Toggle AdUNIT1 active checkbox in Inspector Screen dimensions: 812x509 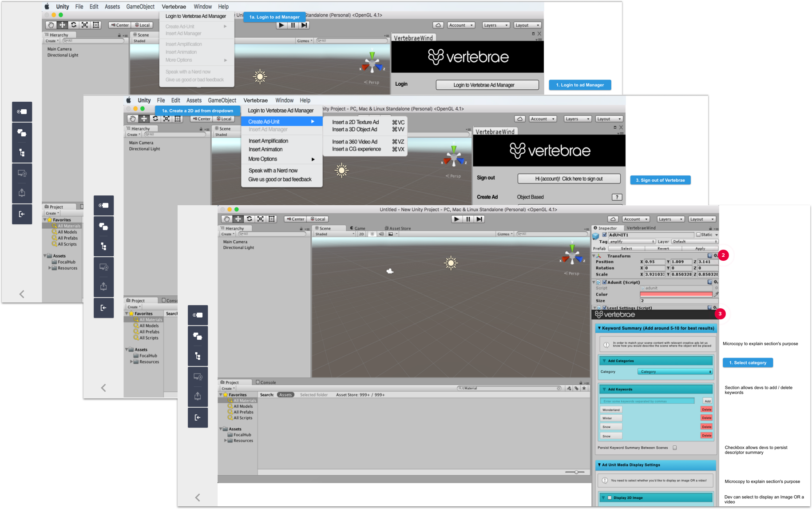[604, 235]
